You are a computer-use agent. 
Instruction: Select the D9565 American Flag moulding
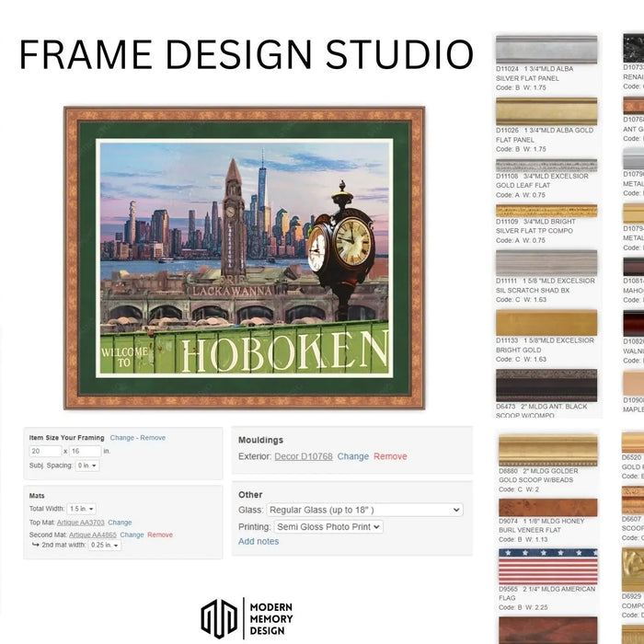click(548, 567)
